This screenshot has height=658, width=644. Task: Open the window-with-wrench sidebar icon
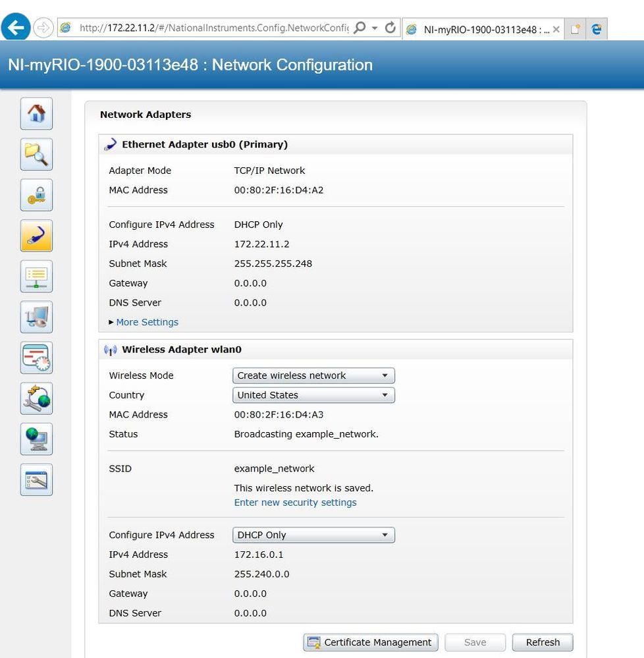(x=36, y=480)
